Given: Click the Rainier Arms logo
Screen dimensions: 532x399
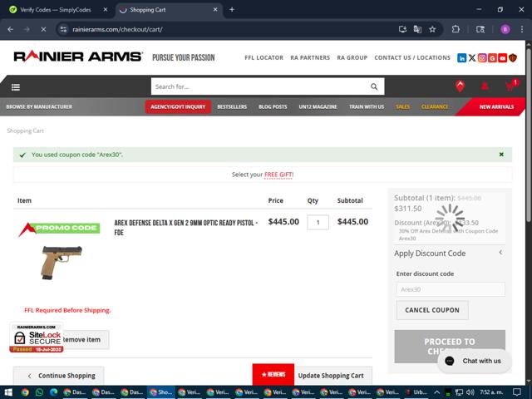Looking at the screenshot, I should coord(78,57).
